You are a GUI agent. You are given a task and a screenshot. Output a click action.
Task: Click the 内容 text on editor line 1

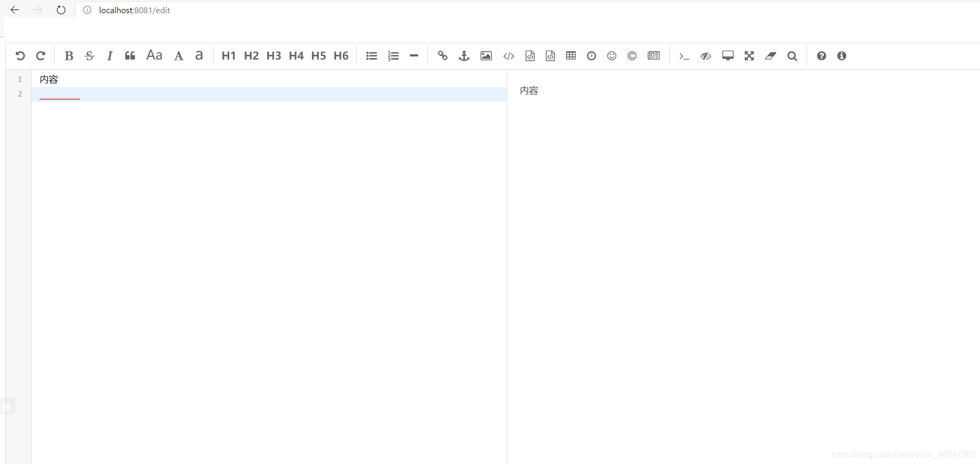49,79
